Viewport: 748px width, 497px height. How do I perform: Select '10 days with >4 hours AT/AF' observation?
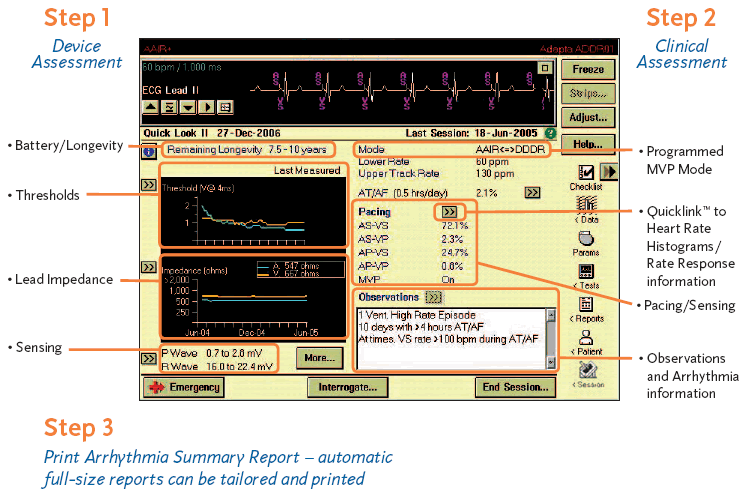421,327
